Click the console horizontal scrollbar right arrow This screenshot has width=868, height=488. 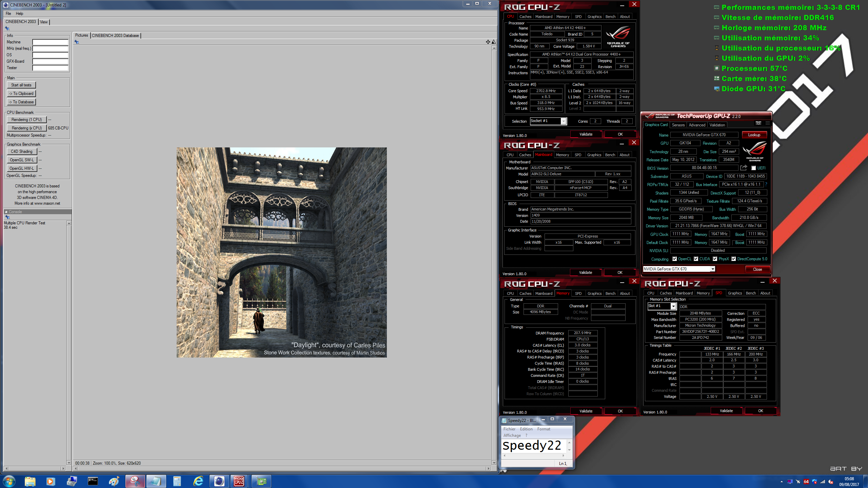coord(63,469)
